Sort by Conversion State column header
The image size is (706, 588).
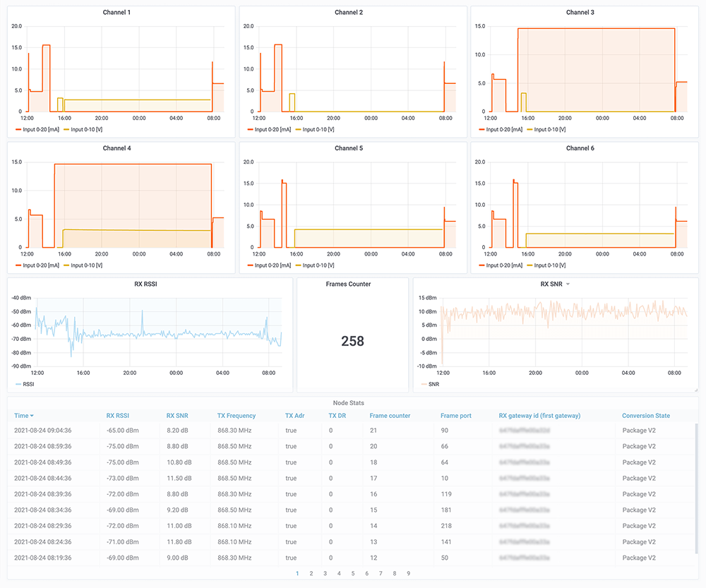click(646, 416)
